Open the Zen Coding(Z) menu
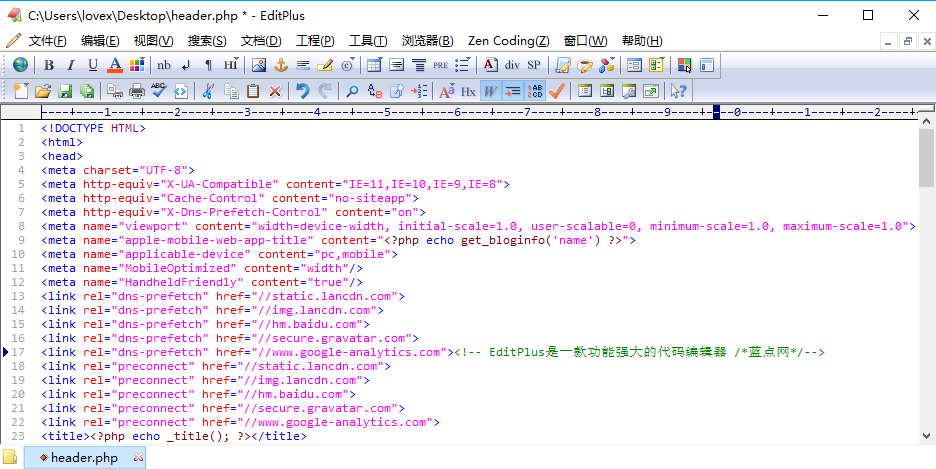The image size is (936, 469). pos(509,41)
